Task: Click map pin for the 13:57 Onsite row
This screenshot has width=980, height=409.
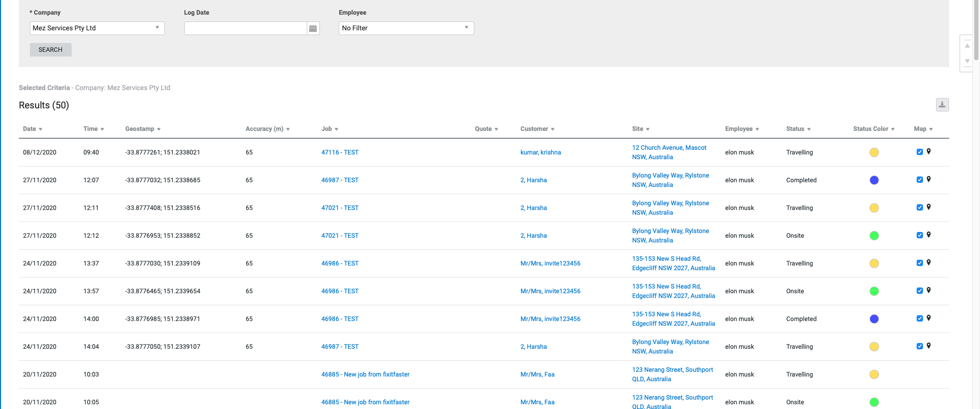Action: point(929,290)
